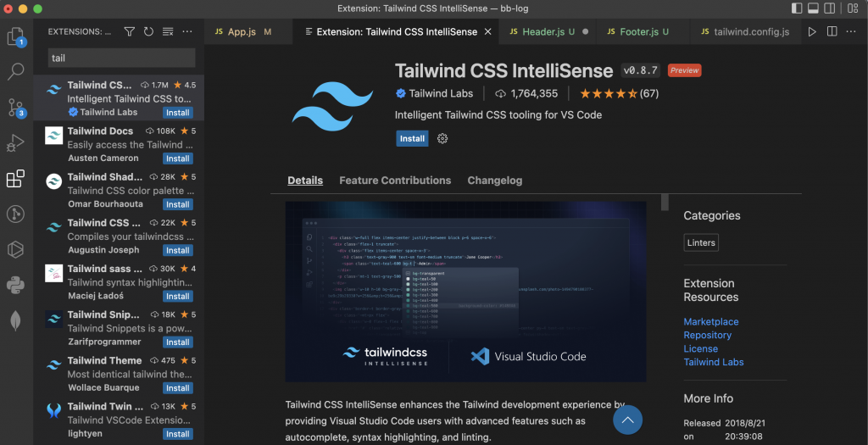Open Tailwind Labs link under Extension Resources
Image resolution: width=868 pixels, height=445 pixels.
pyautogui.click(x=714, y=362)
